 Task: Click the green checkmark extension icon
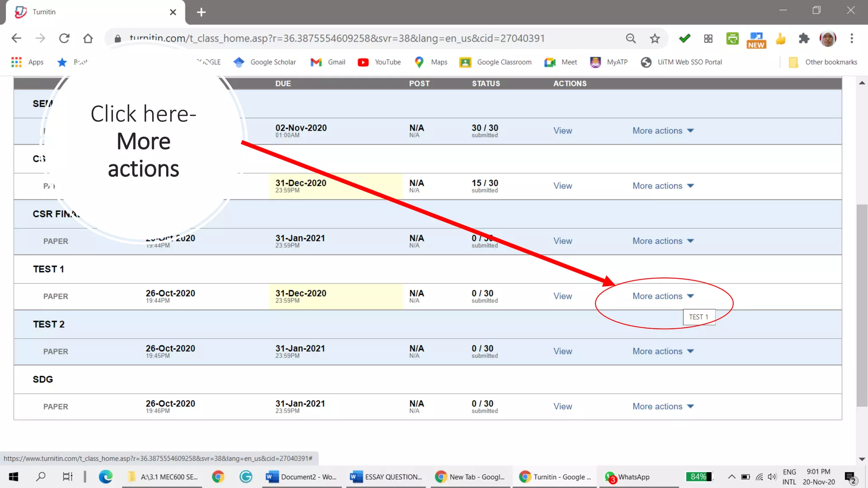684,39
